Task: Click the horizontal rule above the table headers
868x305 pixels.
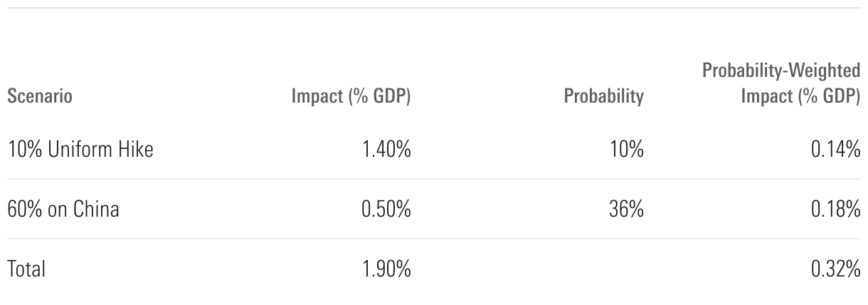Action: click(434, 8)
